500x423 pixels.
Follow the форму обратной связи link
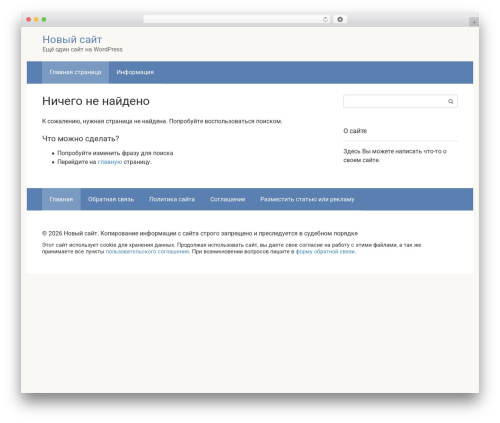pyautogui.click(x=325, y=252)
